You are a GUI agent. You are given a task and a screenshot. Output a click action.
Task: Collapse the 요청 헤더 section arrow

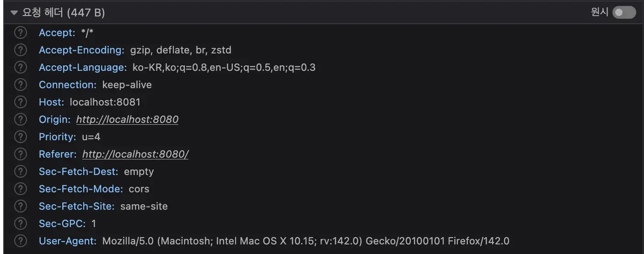(x=14, y=13)
